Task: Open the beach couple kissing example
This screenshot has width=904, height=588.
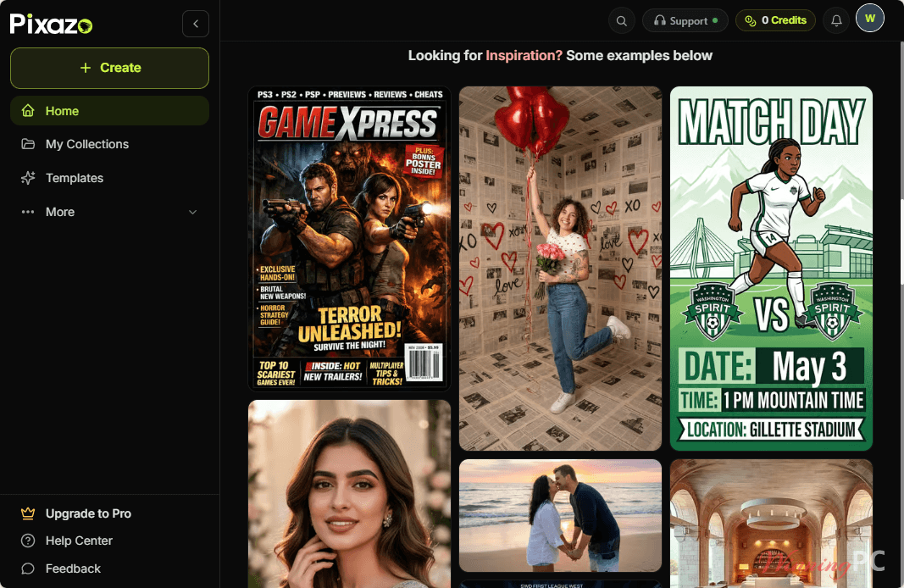Action: (x=560, y=515)
